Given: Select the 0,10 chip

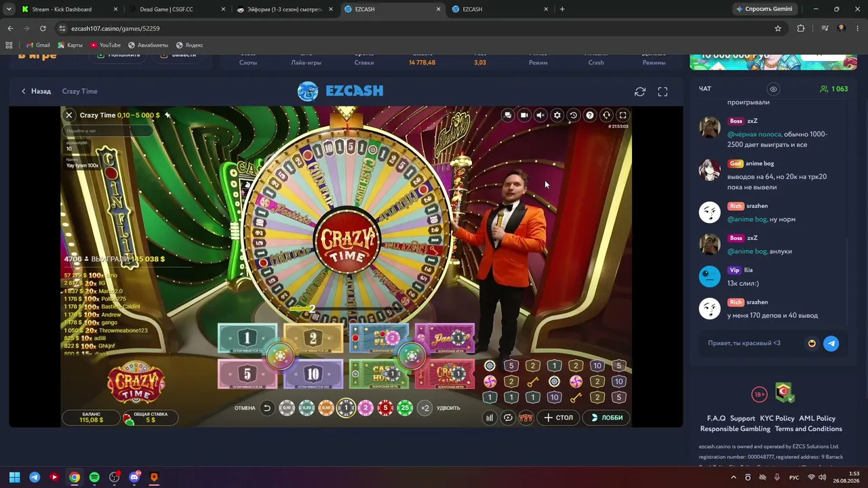Looking at the screenshot, I should [287, 408].
